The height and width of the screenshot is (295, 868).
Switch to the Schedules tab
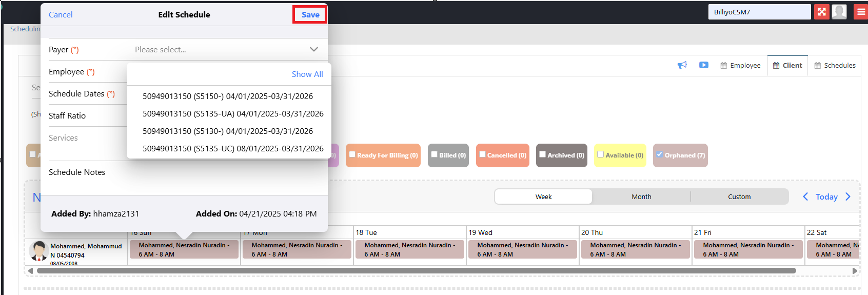835,66
